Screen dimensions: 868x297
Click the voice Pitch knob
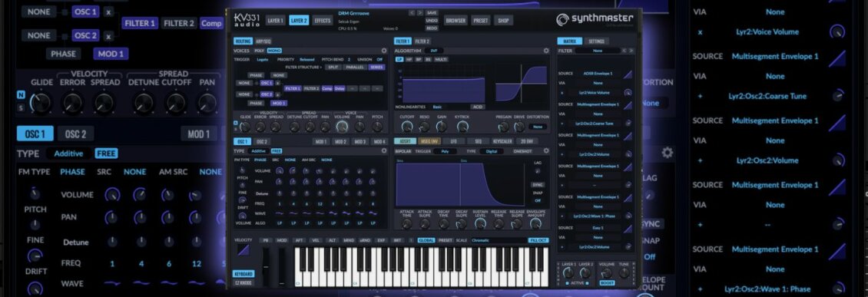(x=377, y=127)
